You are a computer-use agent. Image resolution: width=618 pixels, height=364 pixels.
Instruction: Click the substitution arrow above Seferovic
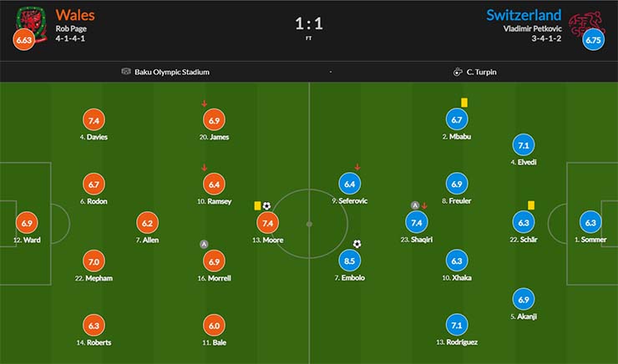pos(357,167)
